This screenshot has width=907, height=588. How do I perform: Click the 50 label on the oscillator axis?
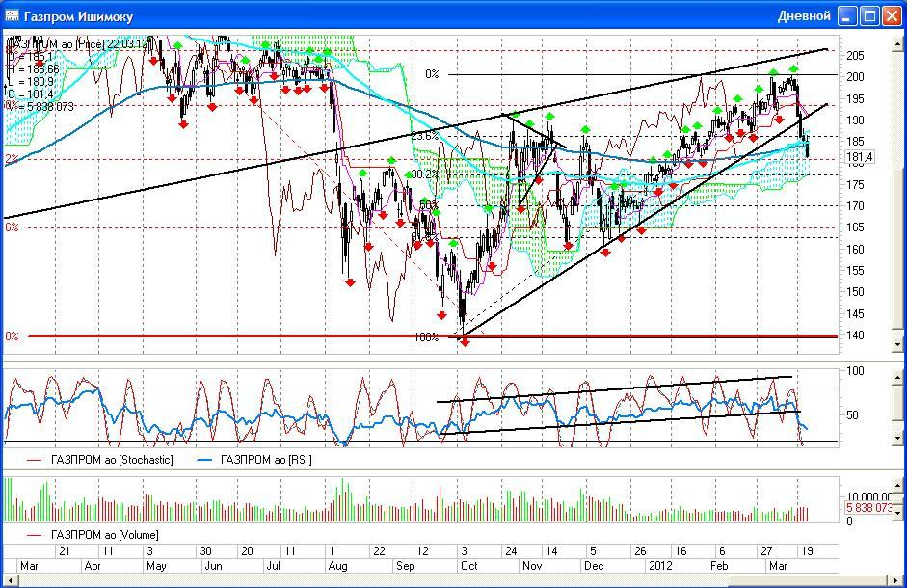(x=852, y=415)
